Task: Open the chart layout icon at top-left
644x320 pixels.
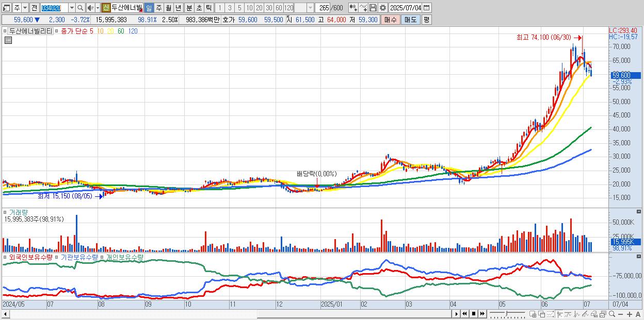Action: pos(7,8)
